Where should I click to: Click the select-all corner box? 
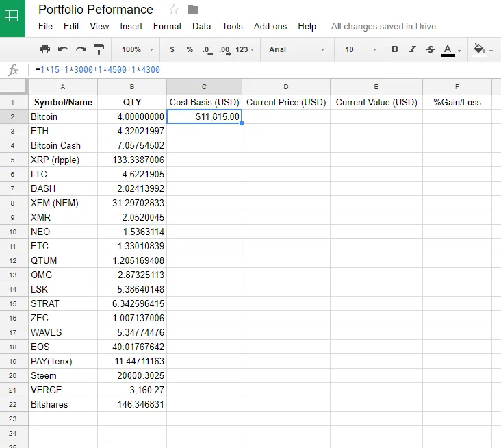[13, 86]
